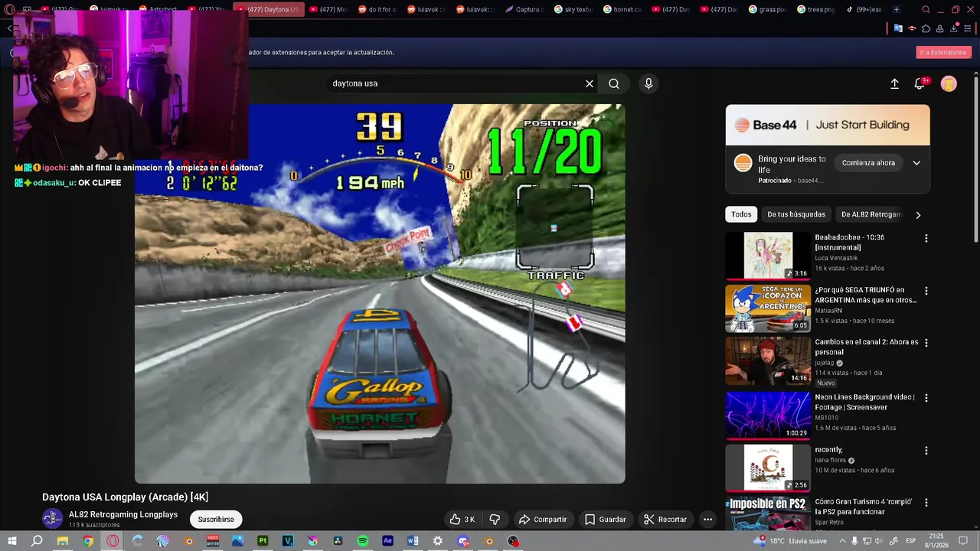The width and height of the screenshot is (980, 551).
Task: Open the Windows Start menu
Action: (11, 541)
